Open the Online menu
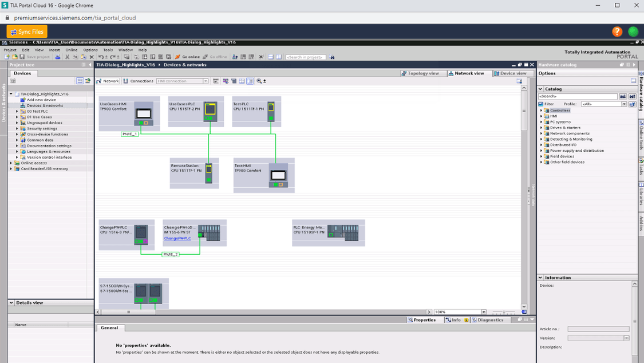This screenshot has height=363, width=644. [72, 50]
